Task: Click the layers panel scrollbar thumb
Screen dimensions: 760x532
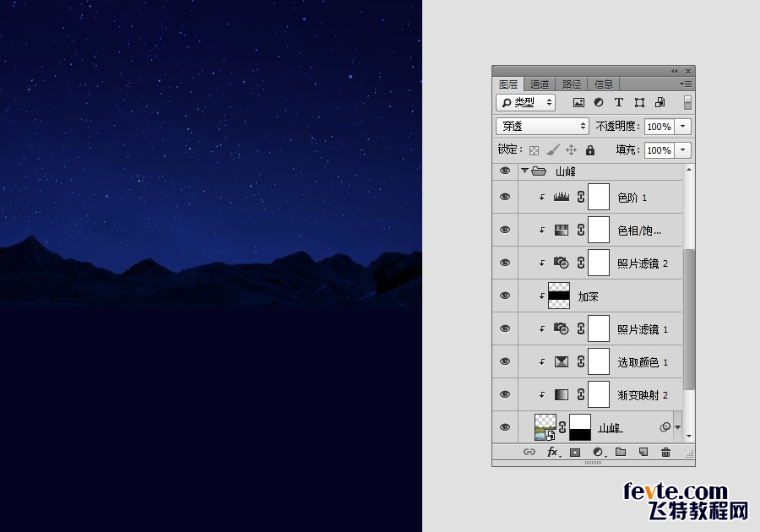Action: (x=689, y=320)
